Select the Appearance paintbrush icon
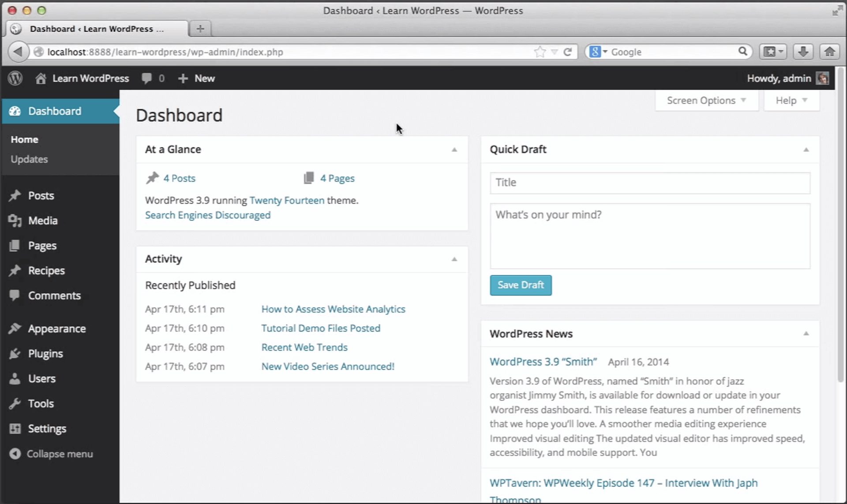 point(15,329)
